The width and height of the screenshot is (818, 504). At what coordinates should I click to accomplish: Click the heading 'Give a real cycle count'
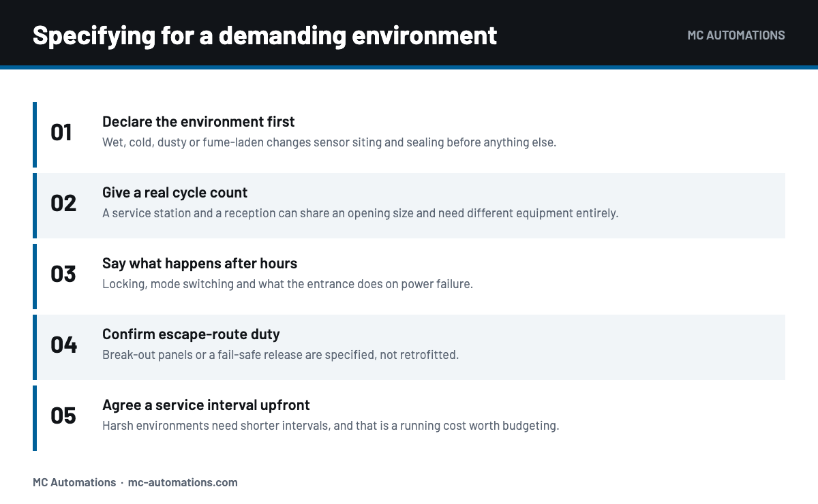pos(175,192)
